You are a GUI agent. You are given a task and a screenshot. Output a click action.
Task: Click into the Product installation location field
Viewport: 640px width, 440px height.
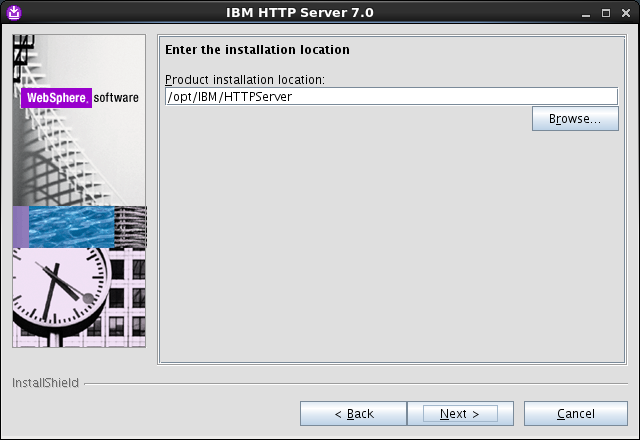(x=391, y=97)
